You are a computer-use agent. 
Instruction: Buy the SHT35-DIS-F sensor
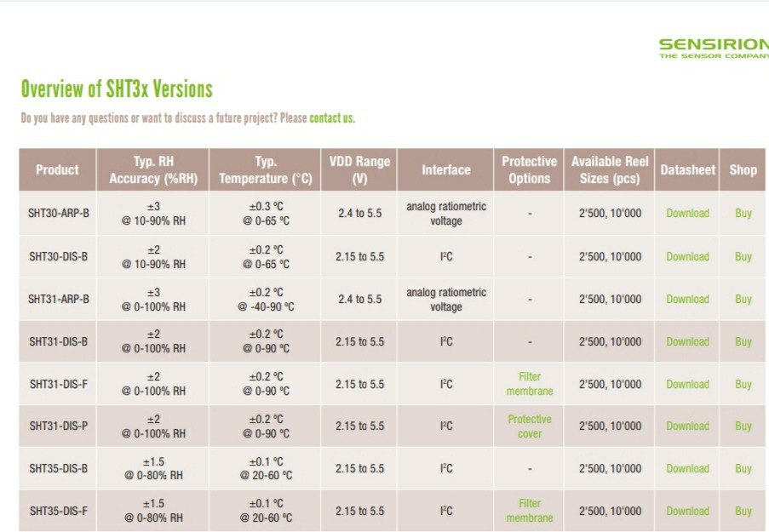point(743,511)
